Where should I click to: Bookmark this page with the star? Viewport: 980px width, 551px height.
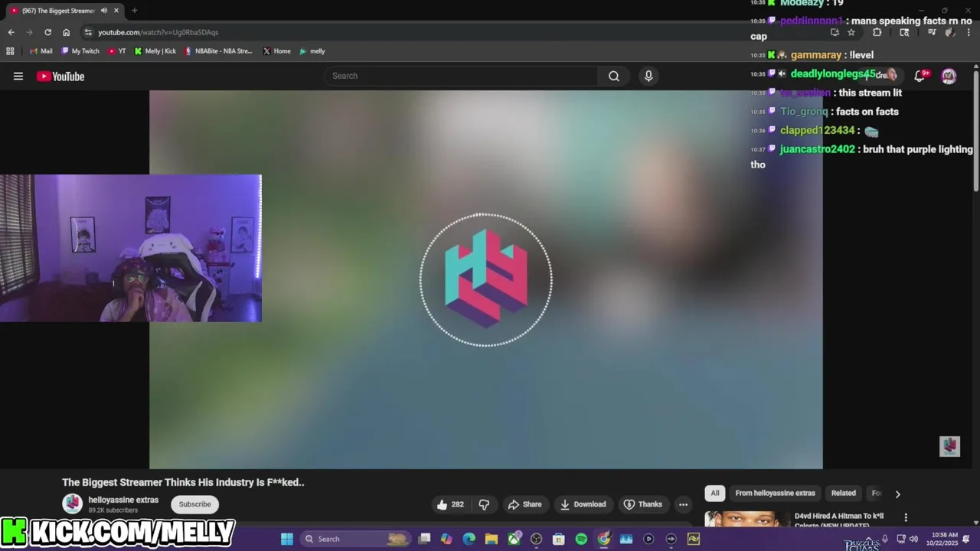[x=851, y=32]
